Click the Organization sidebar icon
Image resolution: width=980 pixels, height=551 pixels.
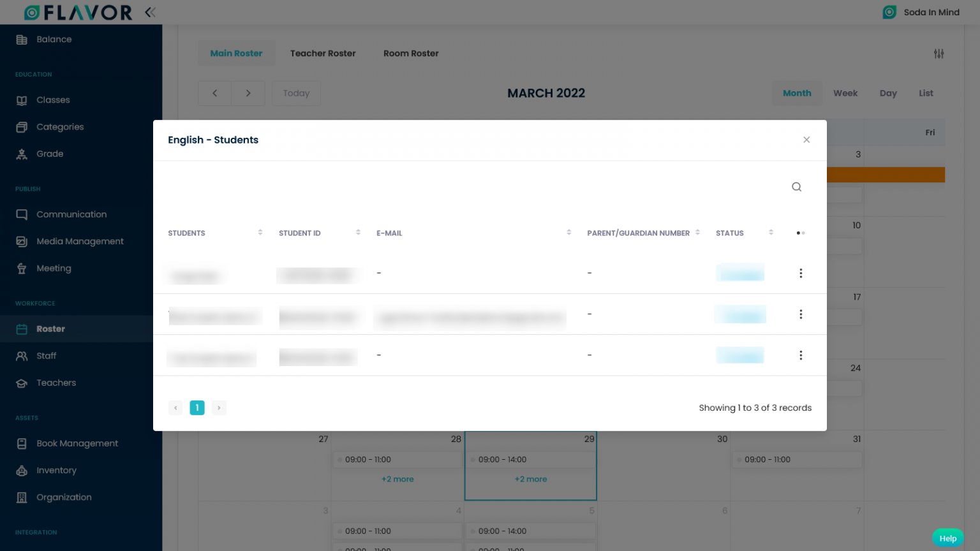coord(22,497)
